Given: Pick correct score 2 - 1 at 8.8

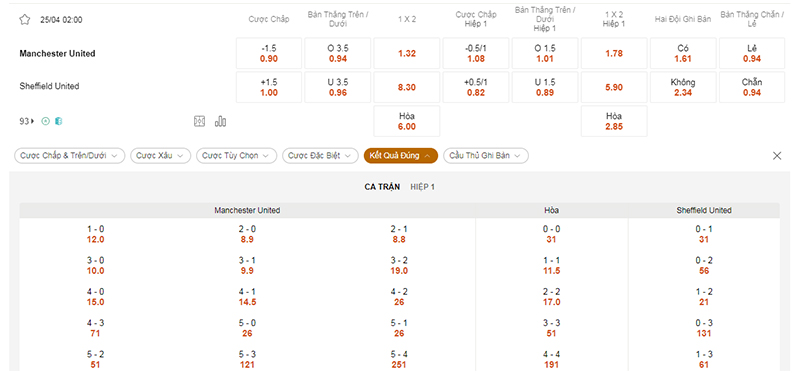Looking at the screenshot, I should (x=399, y=235).
